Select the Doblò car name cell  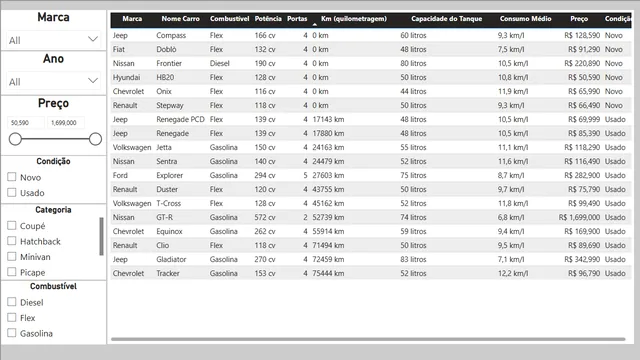point(167,49)
